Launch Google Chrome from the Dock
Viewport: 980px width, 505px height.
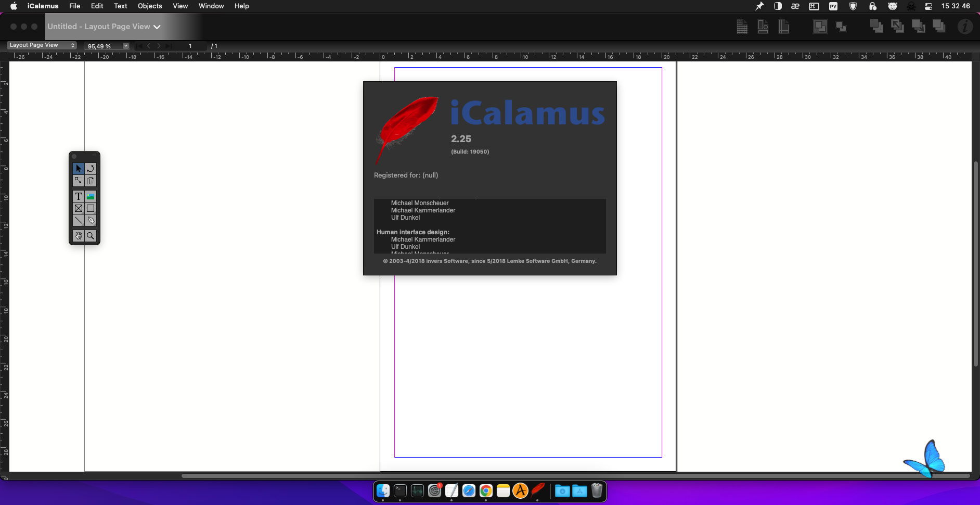click(486, 491)
